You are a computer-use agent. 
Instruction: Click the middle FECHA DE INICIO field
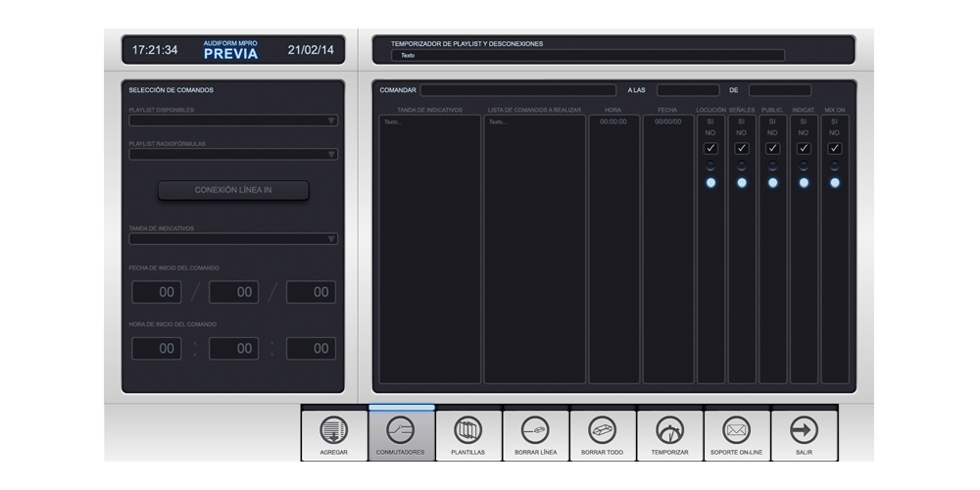point(234,292)
